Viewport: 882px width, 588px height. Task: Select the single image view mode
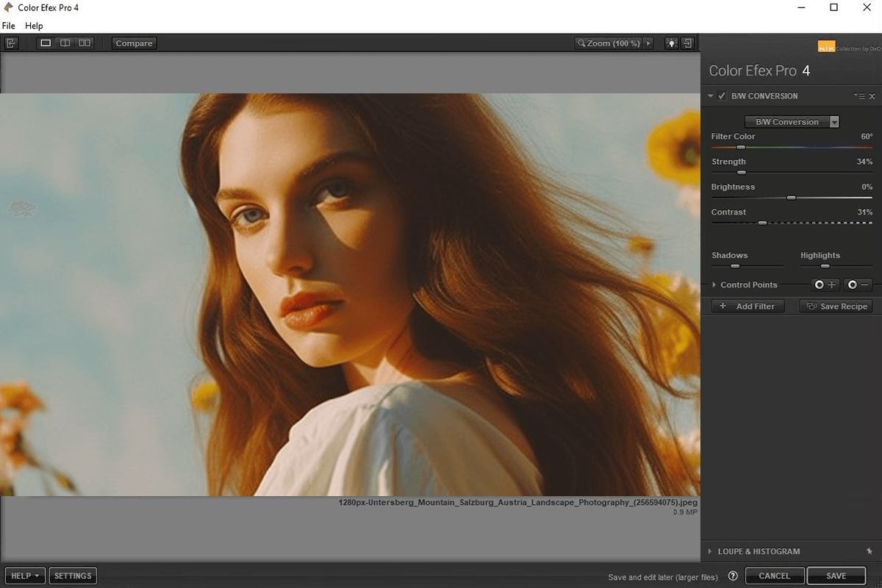pos(46,43)
